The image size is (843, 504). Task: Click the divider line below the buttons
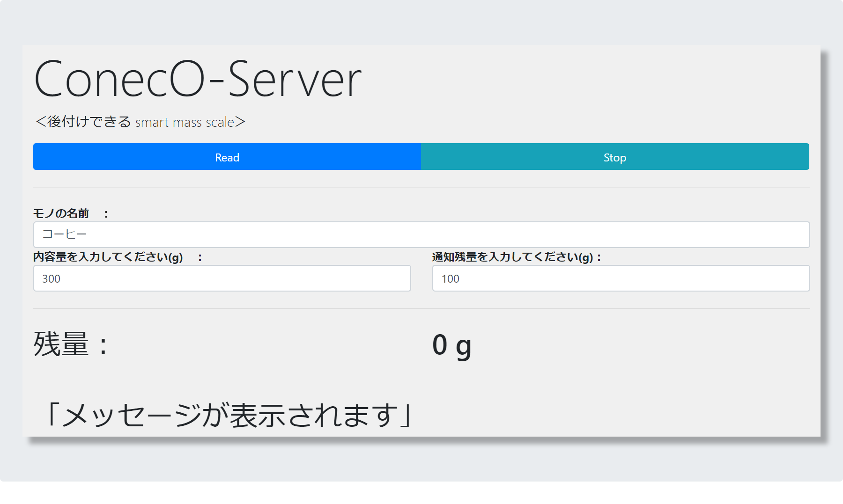(421, 186)
